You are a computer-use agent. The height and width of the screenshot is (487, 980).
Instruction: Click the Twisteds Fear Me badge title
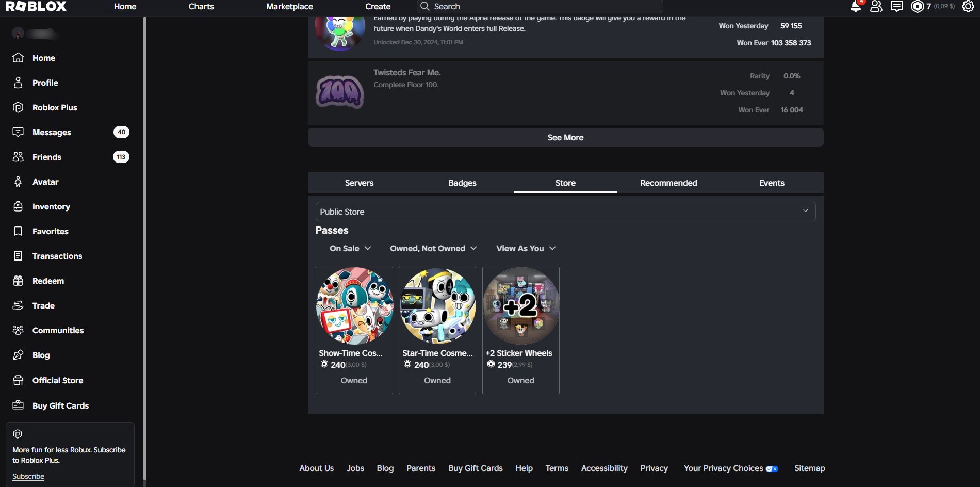pos(407,73)
